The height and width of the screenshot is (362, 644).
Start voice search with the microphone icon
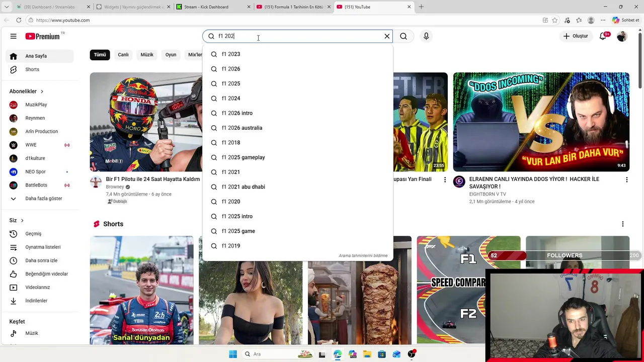(x=426, y=36)
